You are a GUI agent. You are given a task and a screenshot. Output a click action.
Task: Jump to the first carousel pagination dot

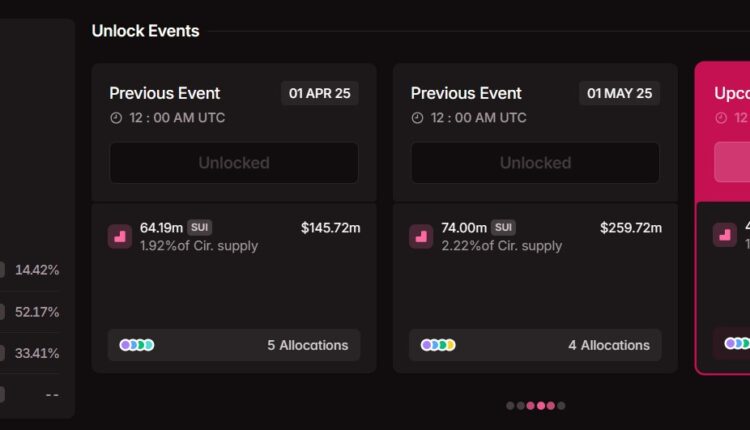(x=510, y=406)
